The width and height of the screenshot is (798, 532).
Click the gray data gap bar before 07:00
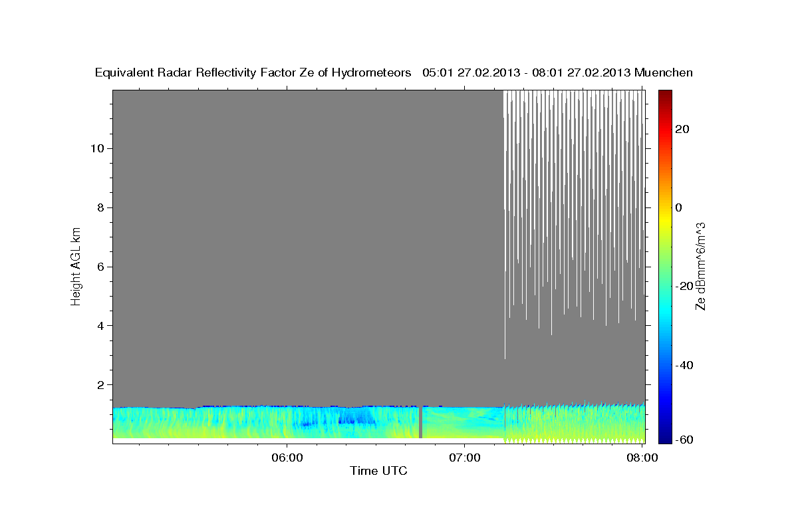click(x=420, y=422)
